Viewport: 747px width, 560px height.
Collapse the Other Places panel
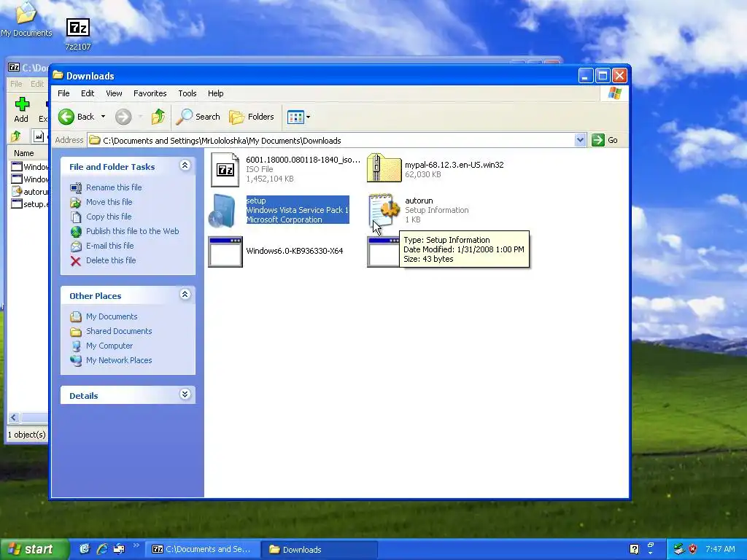click(x=185, y=295)
